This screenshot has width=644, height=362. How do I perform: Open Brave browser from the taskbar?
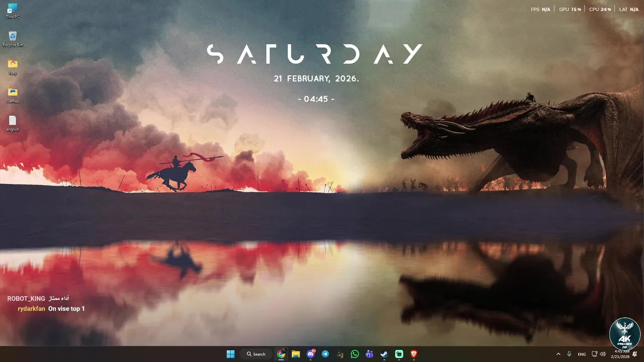click(414, 354)
